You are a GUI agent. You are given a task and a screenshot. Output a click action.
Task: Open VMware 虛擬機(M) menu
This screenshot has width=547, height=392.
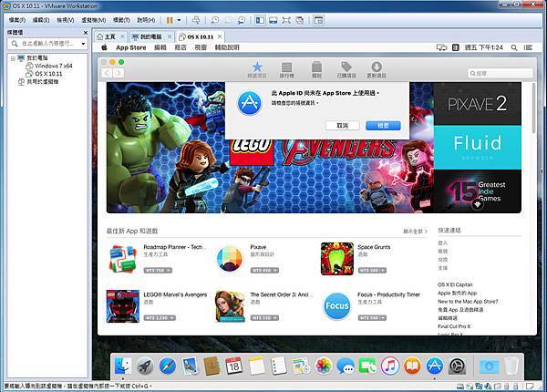click(94, 20)
